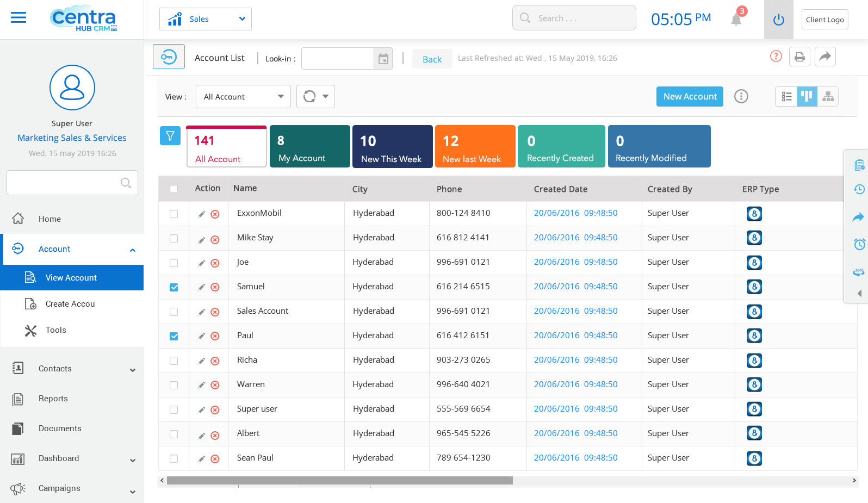Image resolution: width=868 pixels, height=503 pixels.
Task: Open the All Account view dropdown
Action: tap(243, 97)
